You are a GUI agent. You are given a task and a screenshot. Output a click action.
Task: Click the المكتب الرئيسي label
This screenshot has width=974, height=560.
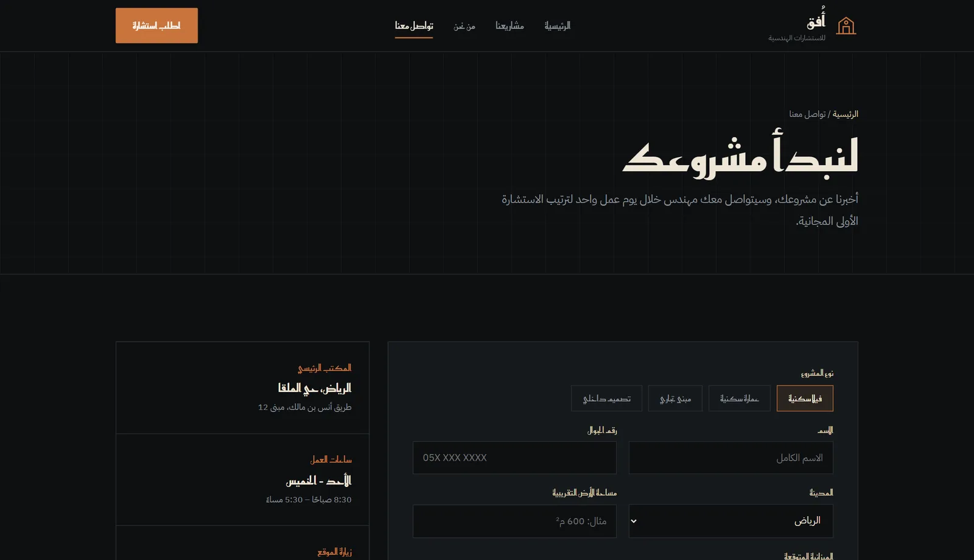tap(324, 368)
